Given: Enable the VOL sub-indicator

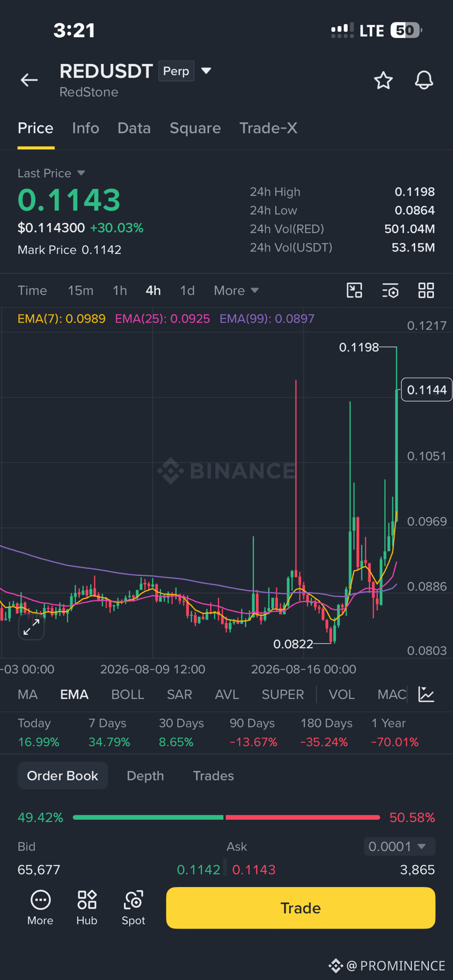Looking at the screenshot, I should coord(341,695).
